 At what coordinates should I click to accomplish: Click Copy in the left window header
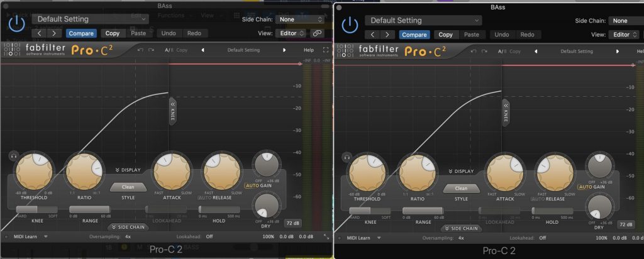(x=112, y=33)
